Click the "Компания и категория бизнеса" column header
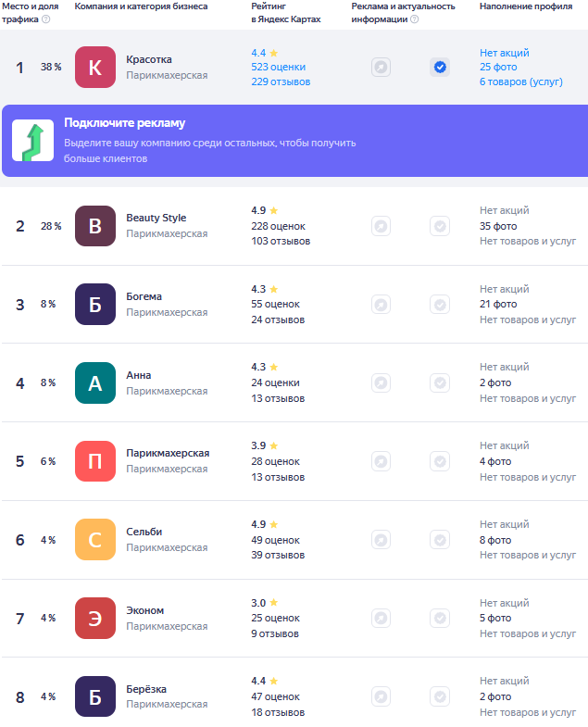588x727 pixels. pos(141,6)
